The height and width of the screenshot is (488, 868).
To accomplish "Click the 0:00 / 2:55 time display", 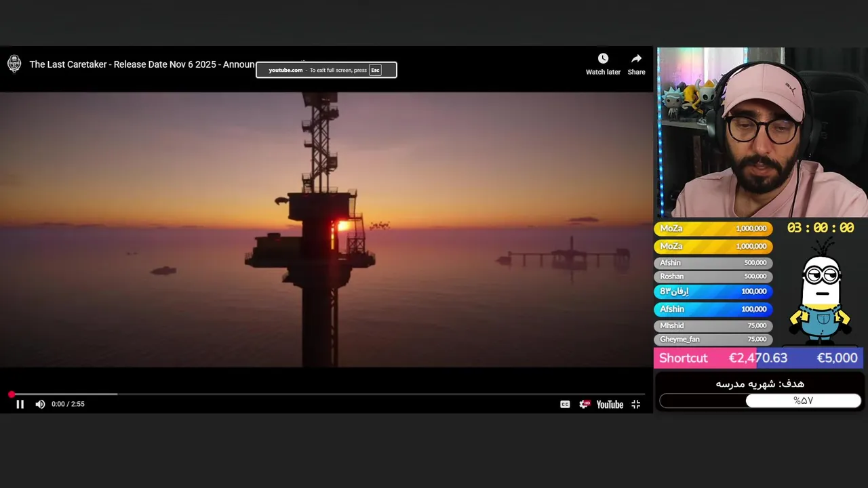I will 68,404.
